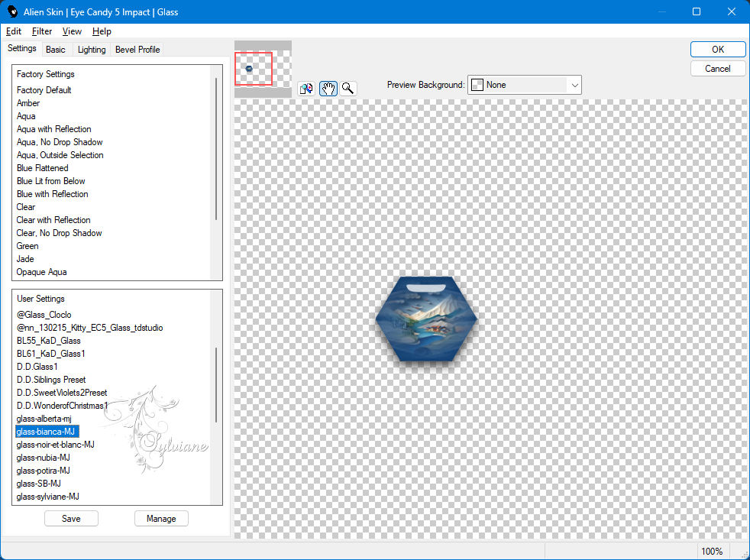This screenshot has width=750, height=560.
Task: Click the Save settings button
Action: coord(71,518)
